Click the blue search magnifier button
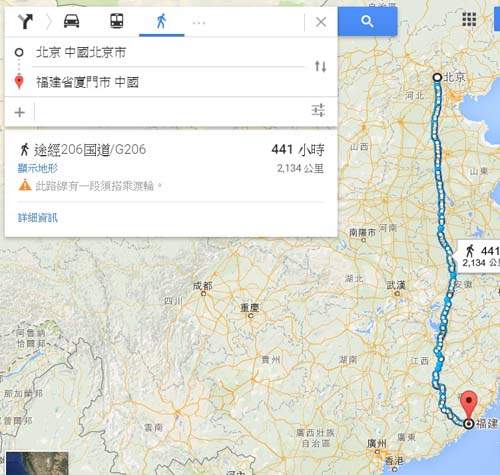This screenshot has width=500, height=475. click(x=367, y=22)
